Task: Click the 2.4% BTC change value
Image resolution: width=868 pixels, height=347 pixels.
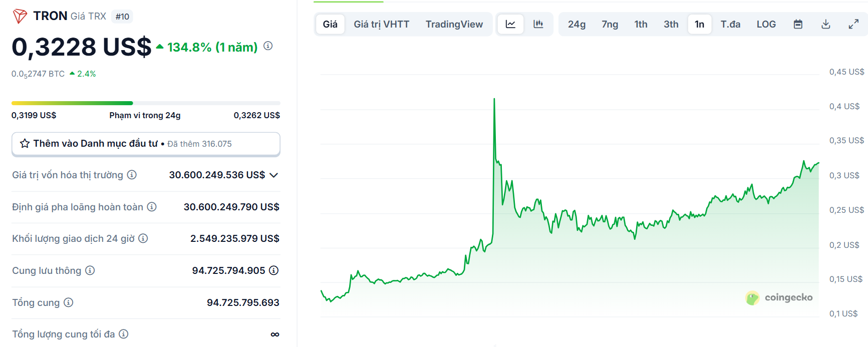Action: click(x=86, y=74)
